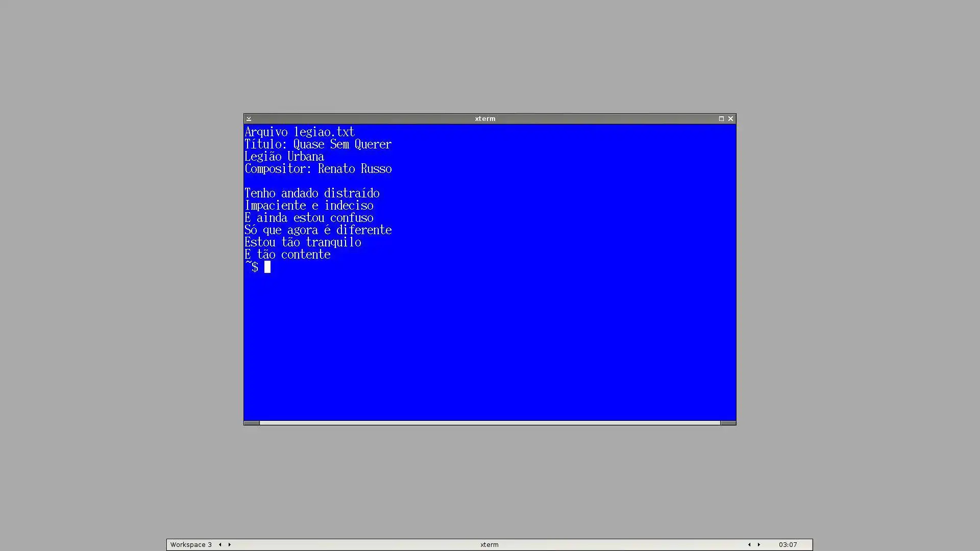Switch to next workspace arrow
This screenshot has width=980, height=551.
[x=229, y=544]
